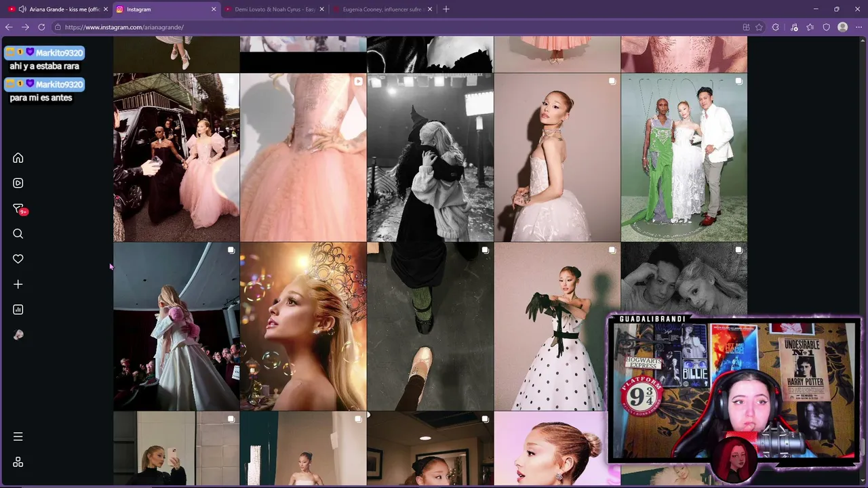868x488 pixels.
Task: Open Reels from the Instagram sidebar
Action: pyautogui.click(x=18, y=183)
